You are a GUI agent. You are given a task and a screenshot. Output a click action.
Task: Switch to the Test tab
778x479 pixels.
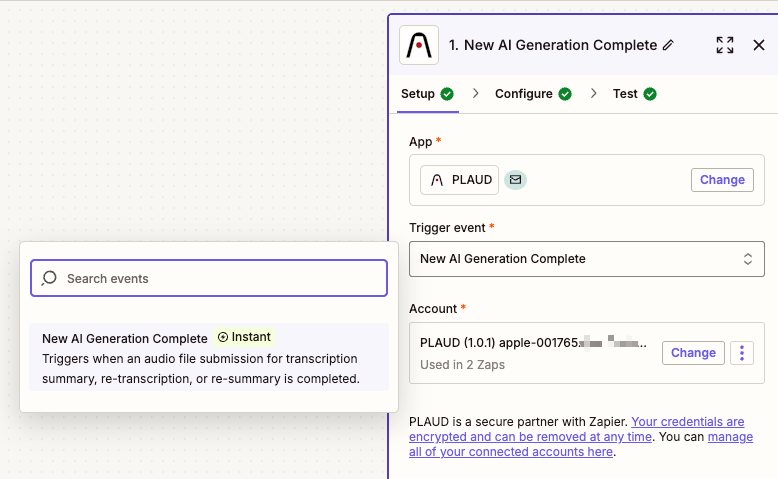[x=635, y=94]
